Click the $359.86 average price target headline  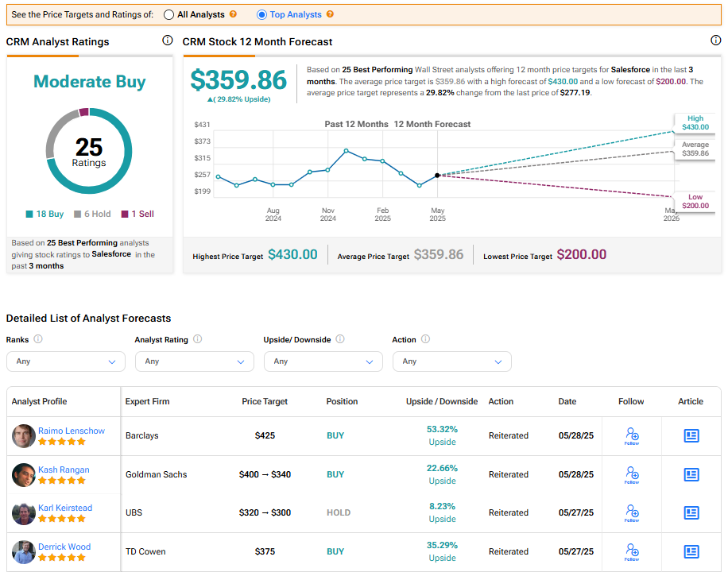point(238,80)
